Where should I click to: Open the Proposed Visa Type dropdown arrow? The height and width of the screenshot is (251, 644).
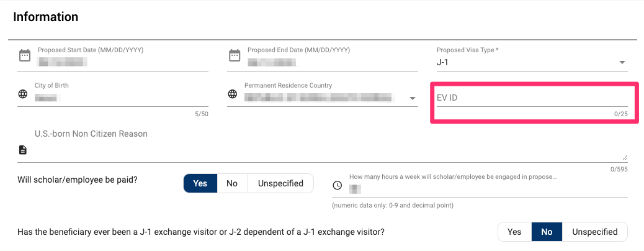622,62
